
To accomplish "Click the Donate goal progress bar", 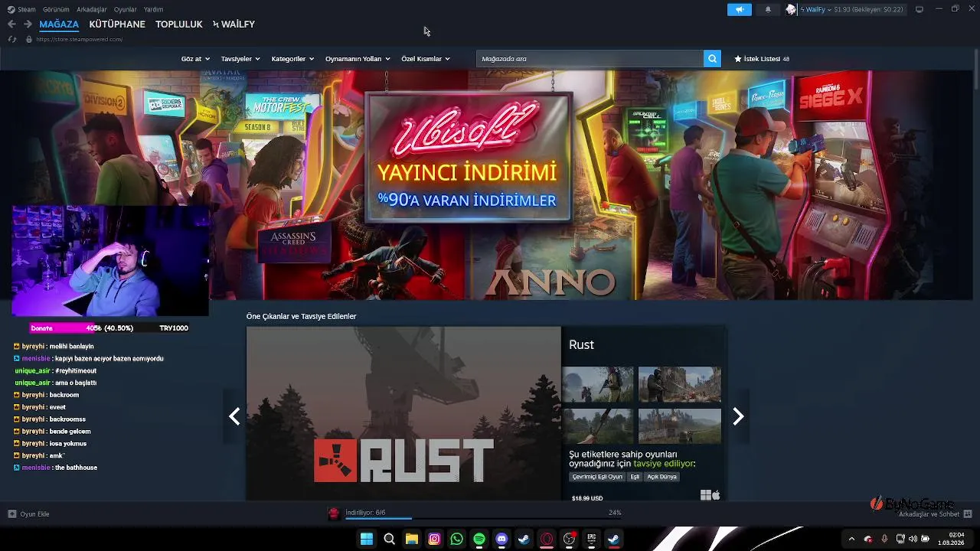I will point(109,328).
